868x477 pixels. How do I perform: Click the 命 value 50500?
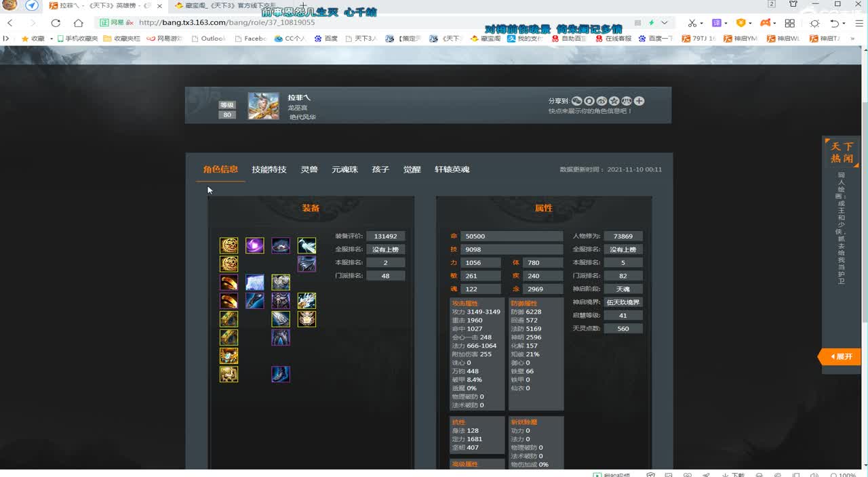512,236
